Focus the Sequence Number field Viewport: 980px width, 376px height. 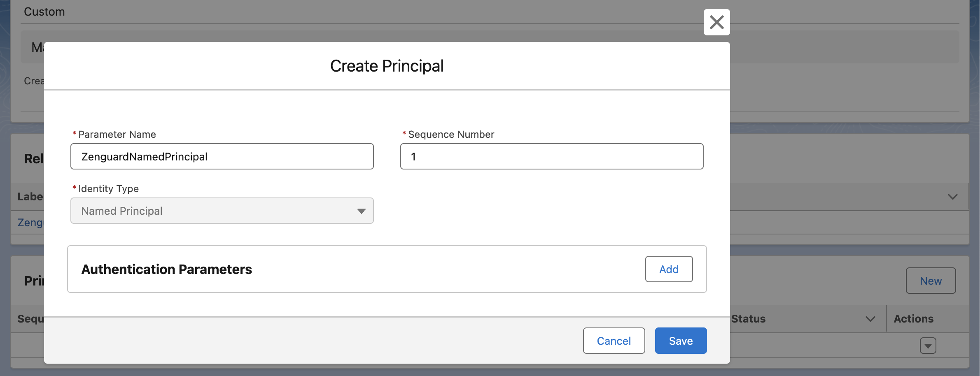pos(551,156)
